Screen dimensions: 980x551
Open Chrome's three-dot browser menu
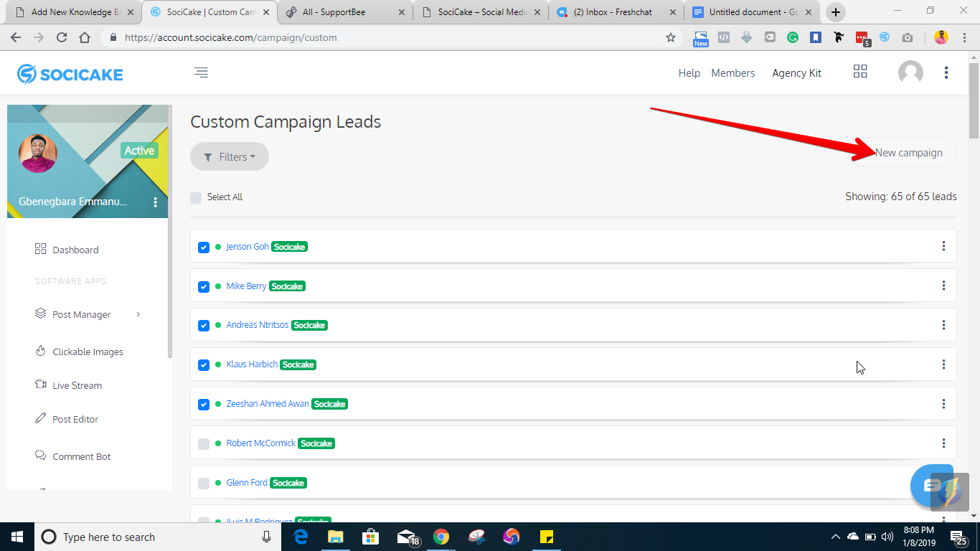963,37
